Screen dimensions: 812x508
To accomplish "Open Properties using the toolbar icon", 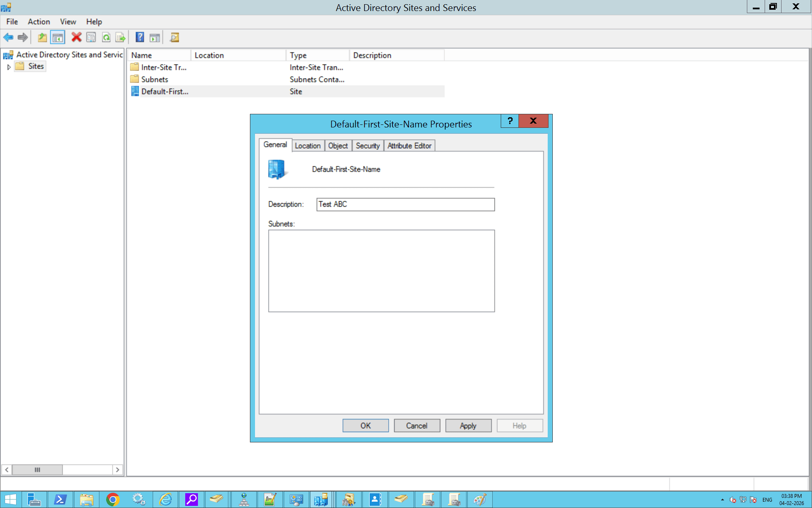I will click(91, 37).
